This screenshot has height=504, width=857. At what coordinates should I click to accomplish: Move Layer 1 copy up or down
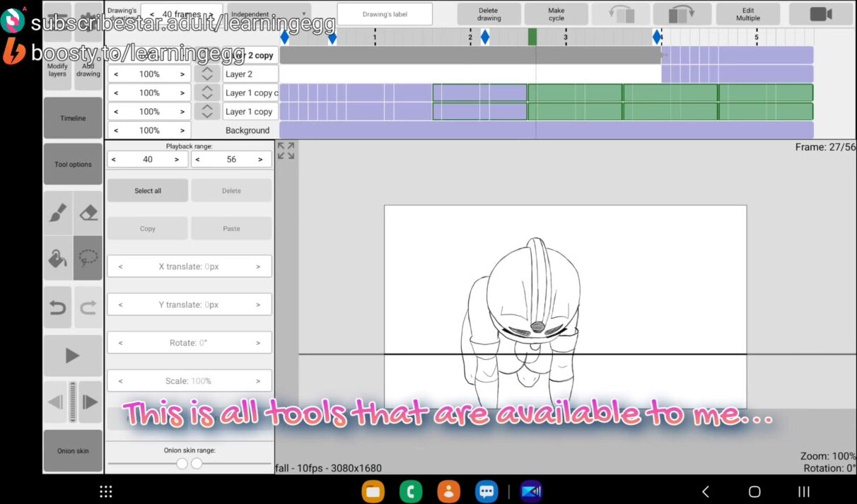coord(206,112)
